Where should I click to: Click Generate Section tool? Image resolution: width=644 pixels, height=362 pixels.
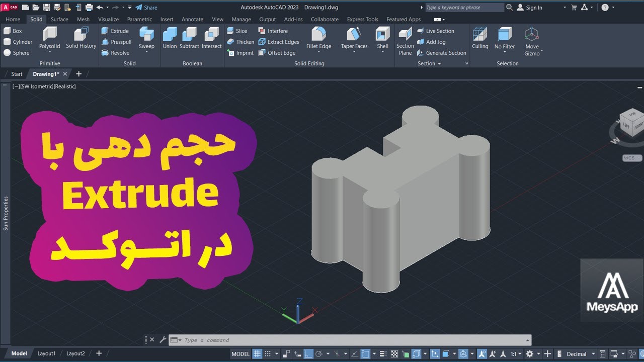pos(442,53)
